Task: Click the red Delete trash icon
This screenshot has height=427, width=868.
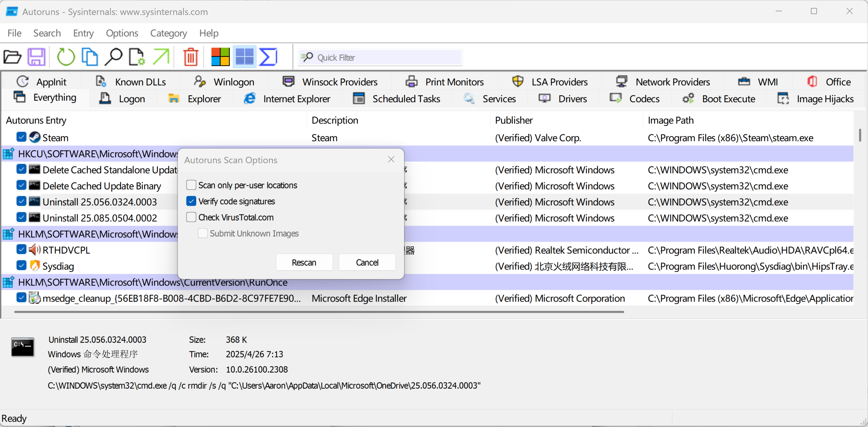Action: [x=191, y=57]
